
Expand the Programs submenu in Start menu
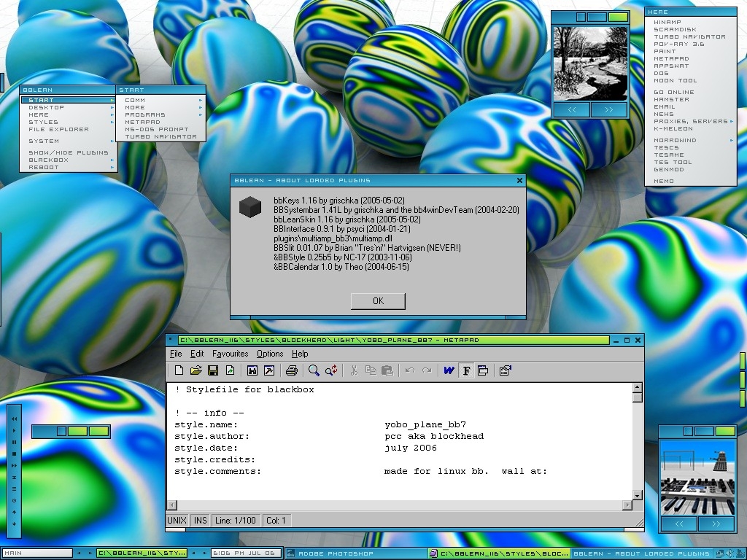point(201,114)
